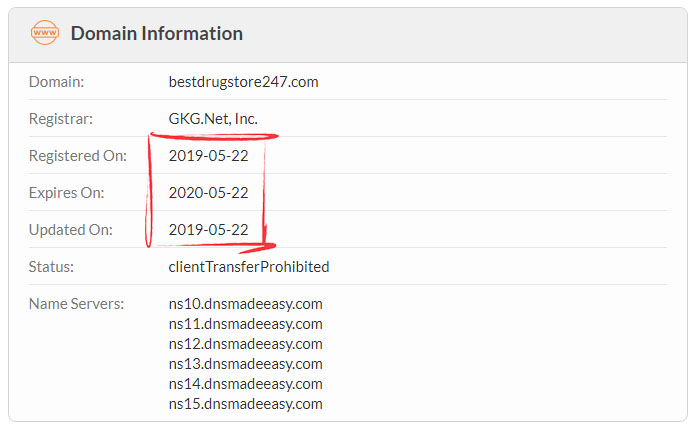This screenshot has height=429, width=695.
Task: Click the clientTransferProhibited status text
Action: (249, 267)
